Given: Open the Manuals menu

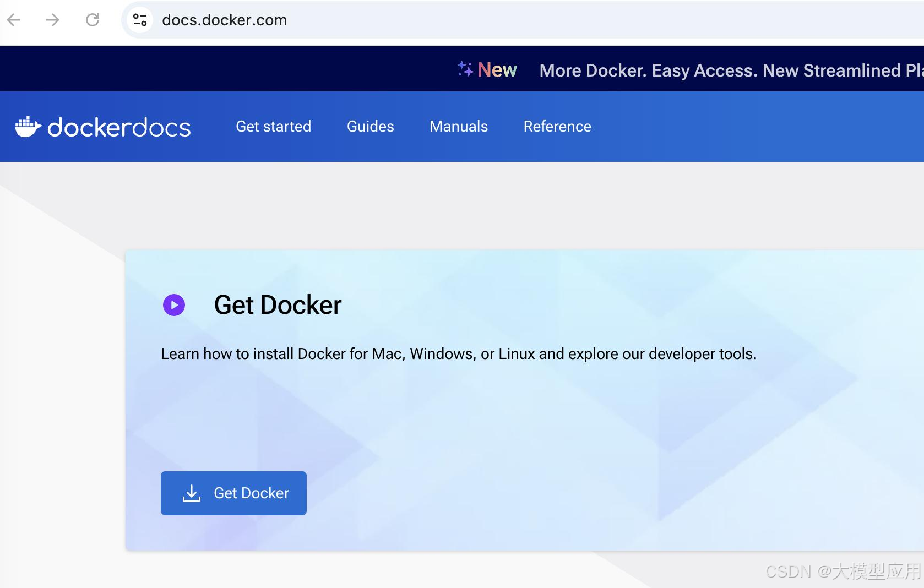Looking at the screenshot, I should 459,127.
